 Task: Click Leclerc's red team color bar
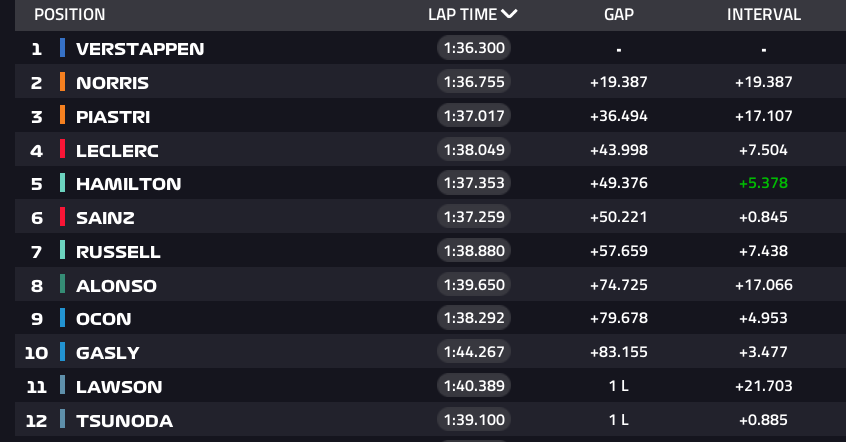click(62, 150)
